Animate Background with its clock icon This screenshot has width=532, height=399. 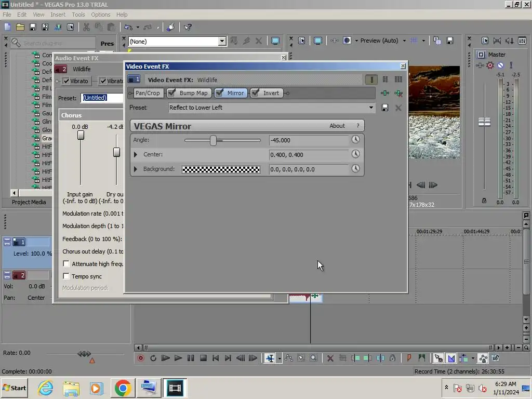tap(355, 169)
